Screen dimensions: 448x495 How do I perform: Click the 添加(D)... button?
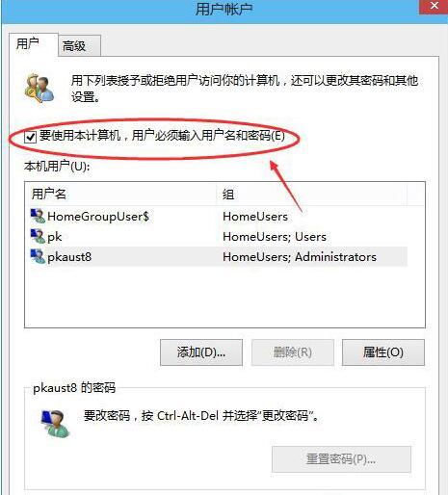pyautogui.click(x=201, y=352)
